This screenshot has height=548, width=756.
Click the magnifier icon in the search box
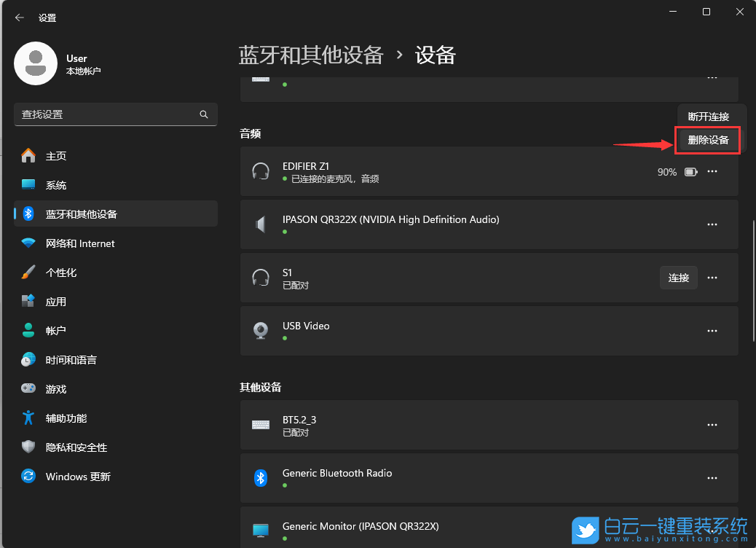(204, 114)
